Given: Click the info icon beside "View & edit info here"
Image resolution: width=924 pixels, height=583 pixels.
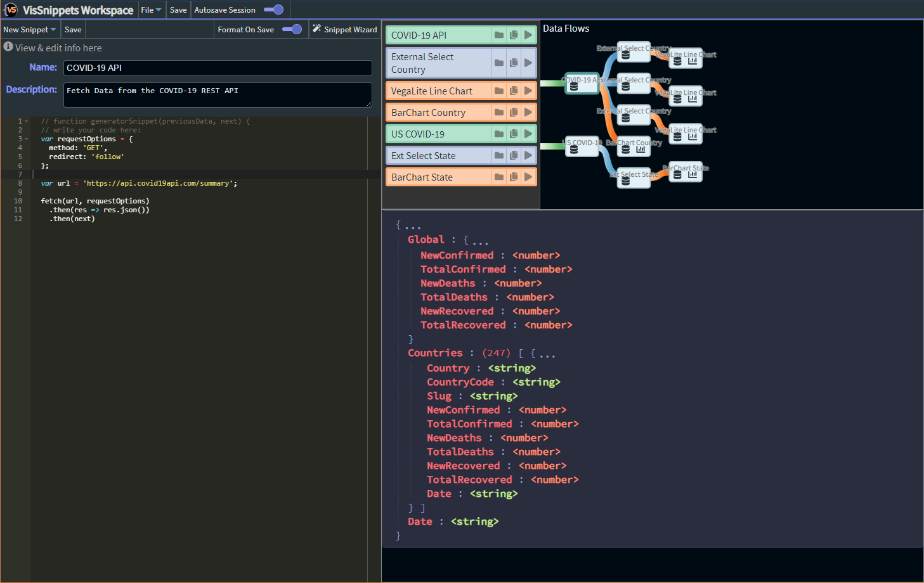Looking at the screenshot, I should click(8, 47).
